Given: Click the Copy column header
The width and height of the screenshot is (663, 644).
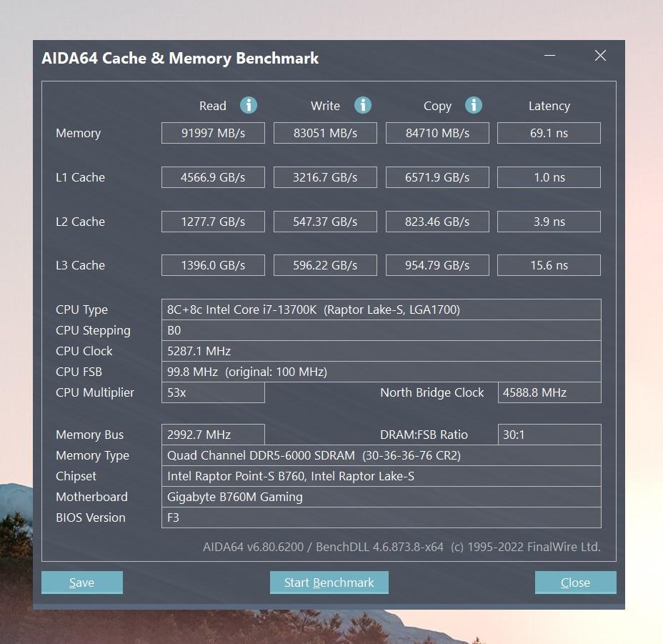Looking at the screenshot, I should pyautogui.click(x=438, y=106).
